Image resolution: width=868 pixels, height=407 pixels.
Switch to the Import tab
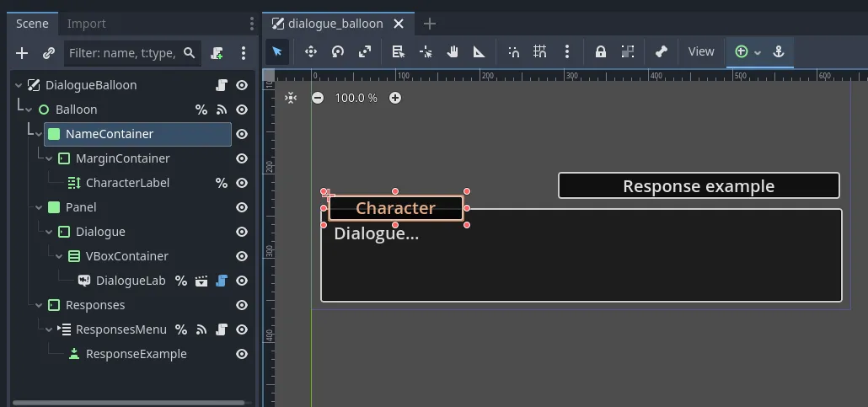coord(86,24)
